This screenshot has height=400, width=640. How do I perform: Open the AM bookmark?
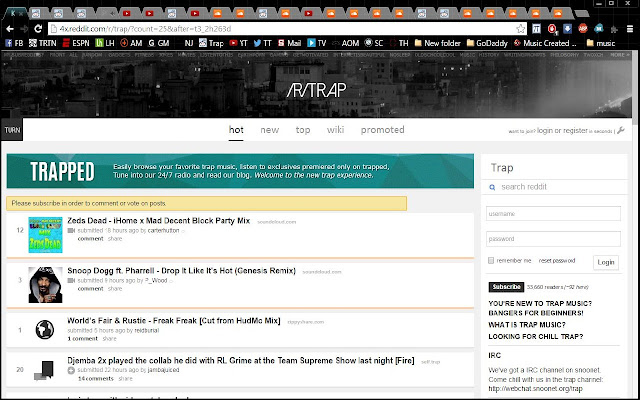131,43
